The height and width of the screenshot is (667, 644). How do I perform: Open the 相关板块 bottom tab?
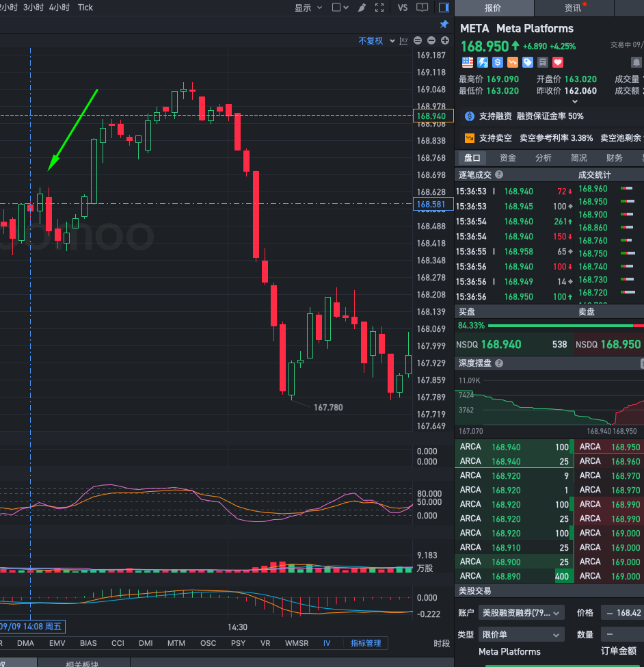pos(82,663)
